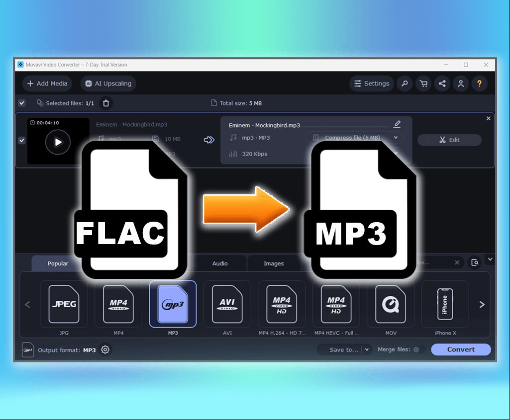510x420 pixels.
Task: Switch to the Images tab
Action: (274, 263)
